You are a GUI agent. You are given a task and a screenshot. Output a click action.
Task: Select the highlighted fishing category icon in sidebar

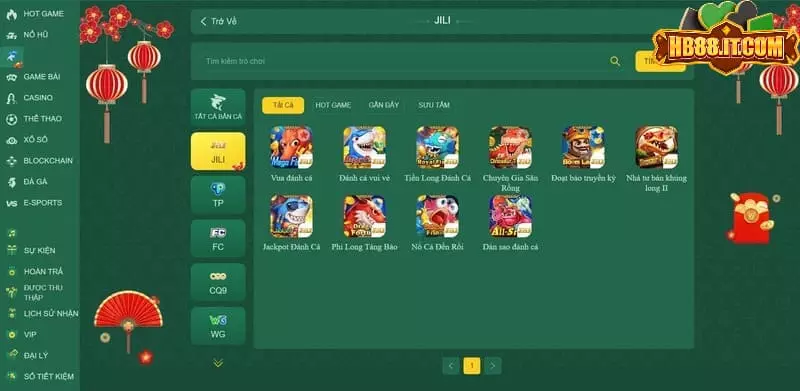click(x=11, y=57)
